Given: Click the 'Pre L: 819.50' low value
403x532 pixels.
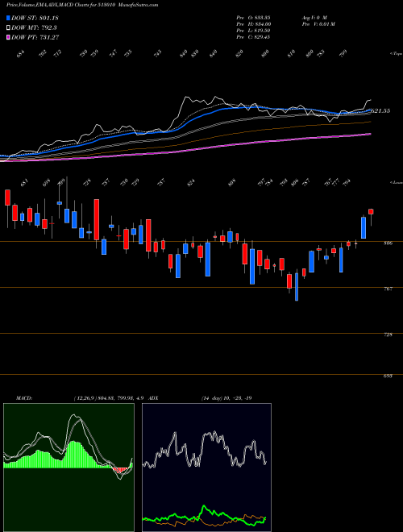Looking at the screenshot, I should [253, 31].
